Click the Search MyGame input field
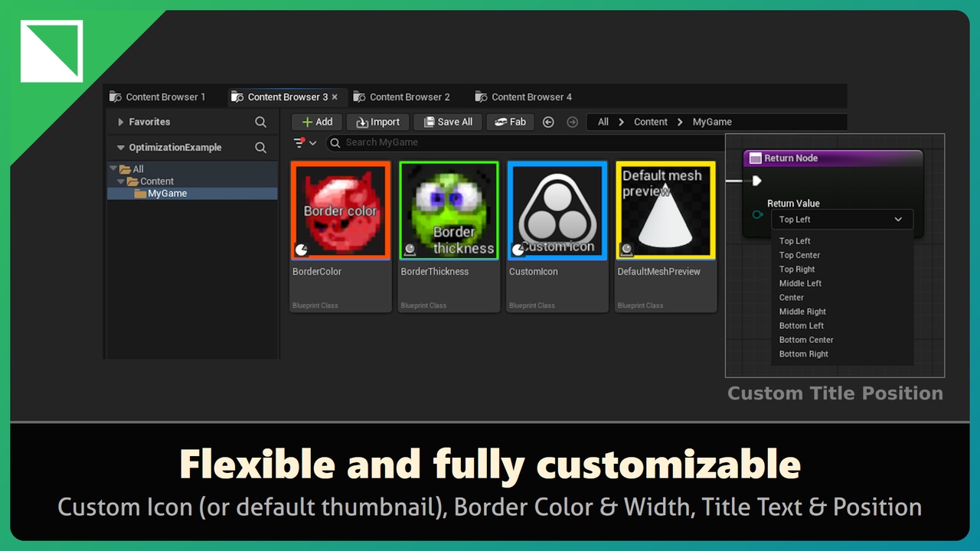This screenshot has width=980, height=551. click(525, 142)
